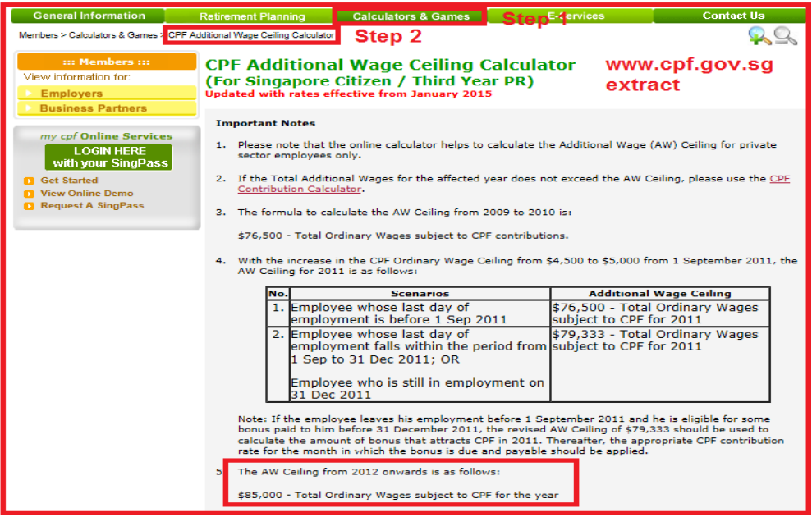This screenshot has height=517, width=812.
Task: Click the Request A SingPass link
Action: [92, 206]
